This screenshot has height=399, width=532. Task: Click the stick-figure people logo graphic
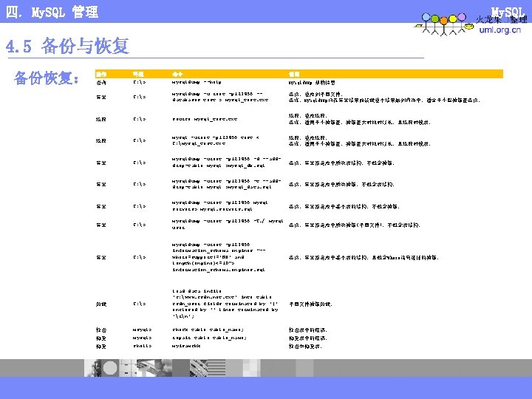coord(443,24)
